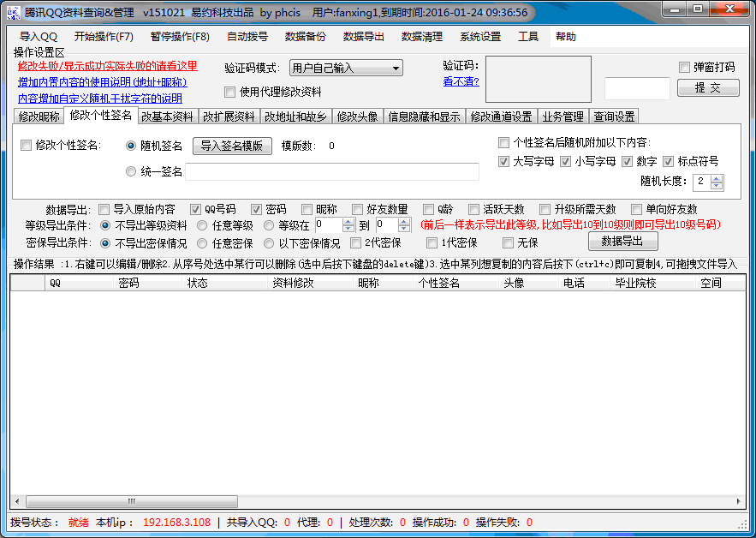This screenshot has height=538, width=756.
Task: Select the 以下密保情况 radio button
Action: 269,243
